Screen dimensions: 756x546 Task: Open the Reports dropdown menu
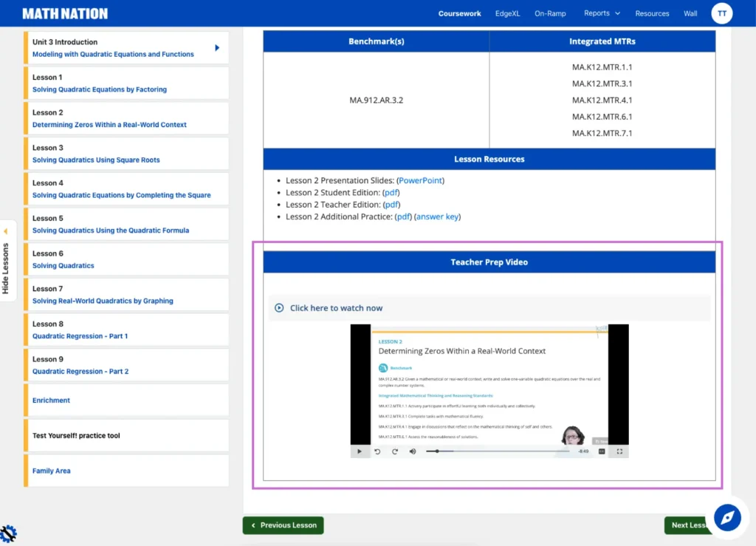pos(602,13)
